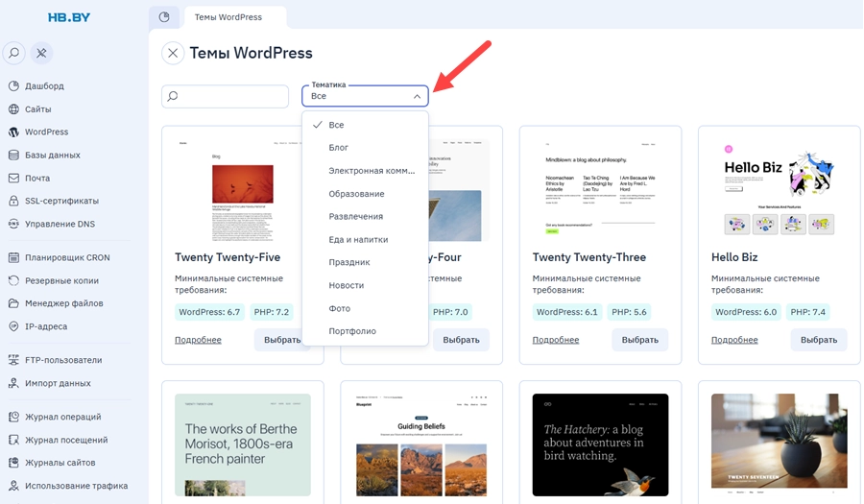864x504 pixels.
Task: Click the Почта envelope icon
Action: [x=13, y=178]
